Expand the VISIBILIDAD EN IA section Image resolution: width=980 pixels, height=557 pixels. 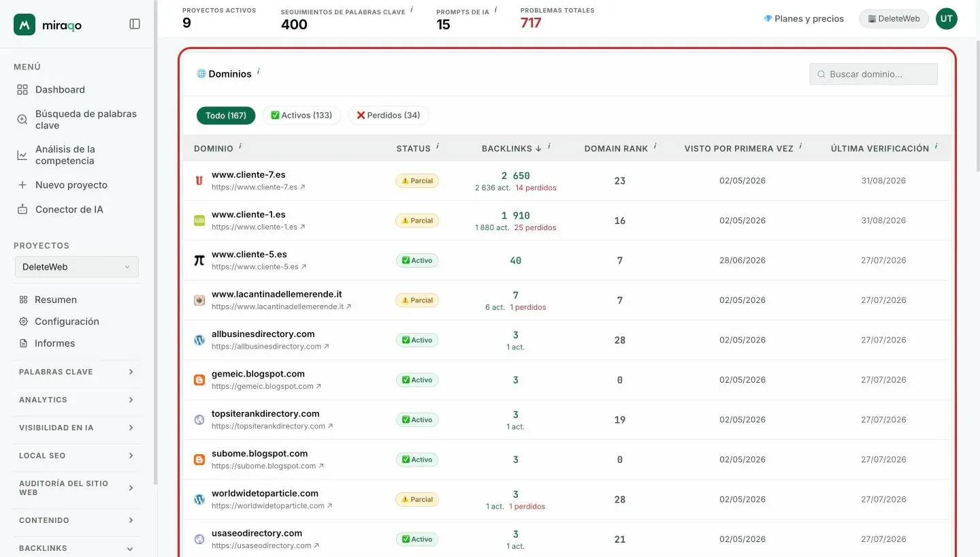(77, 428)
